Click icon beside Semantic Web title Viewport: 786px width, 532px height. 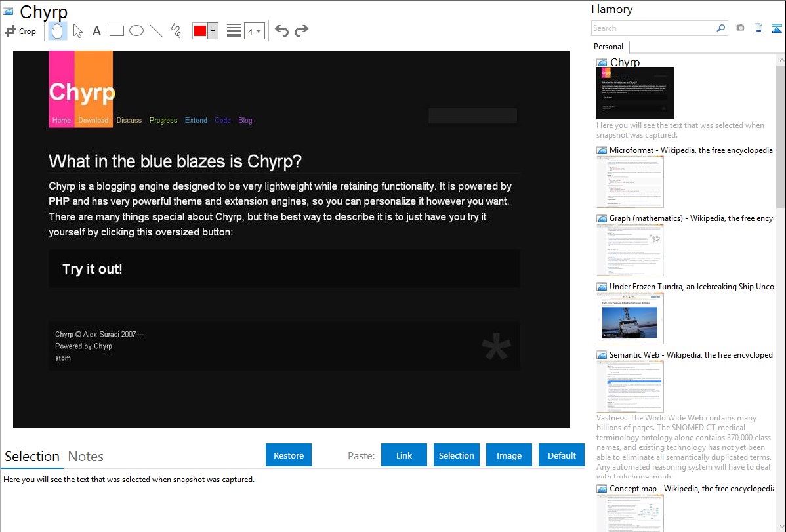pos(602,355)
